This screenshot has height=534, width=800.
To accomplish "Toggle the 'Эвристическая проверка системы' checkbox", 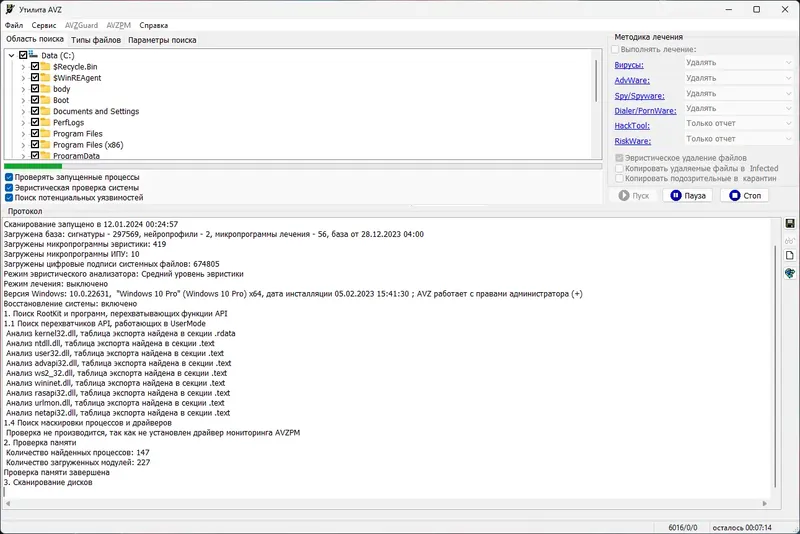I will (9, 188).
